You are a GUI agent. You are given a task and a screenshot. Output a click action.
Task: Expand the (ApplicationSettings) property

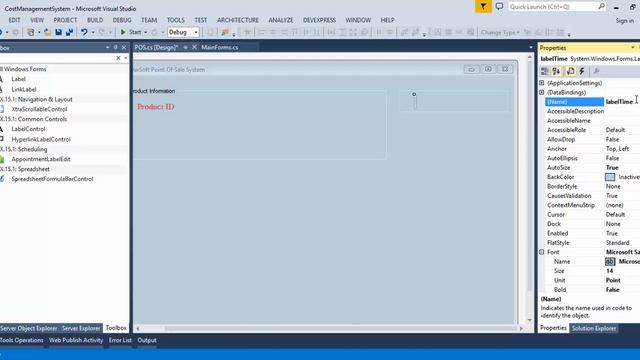[x=542, y=83]
